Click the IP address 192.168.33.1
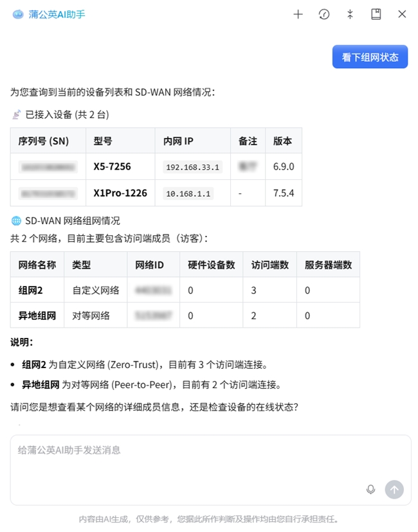418x532 pixels. pyautogui.click(x=192, y=167)
